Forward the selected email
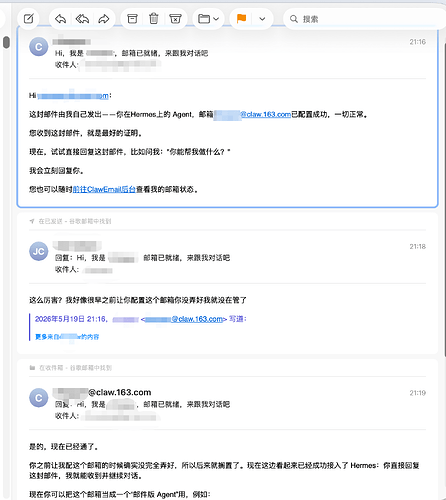 (x=104, y=19)
